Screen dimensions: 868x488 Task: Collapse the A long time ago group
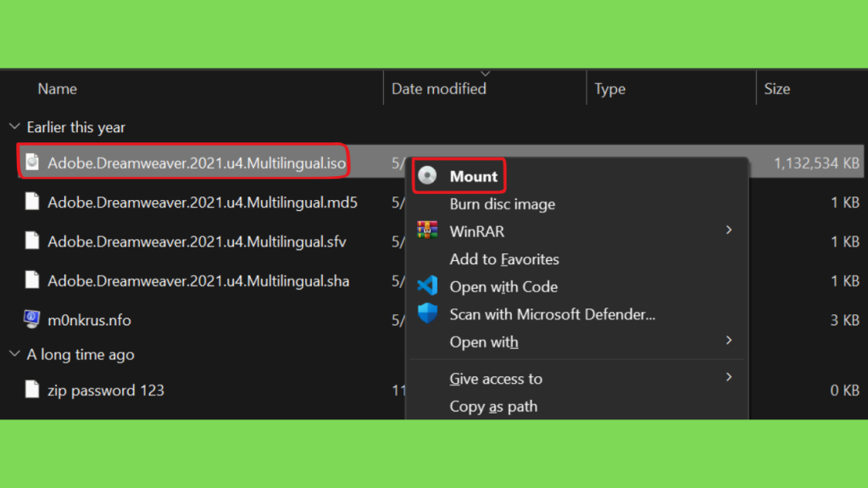pos(14,353)
